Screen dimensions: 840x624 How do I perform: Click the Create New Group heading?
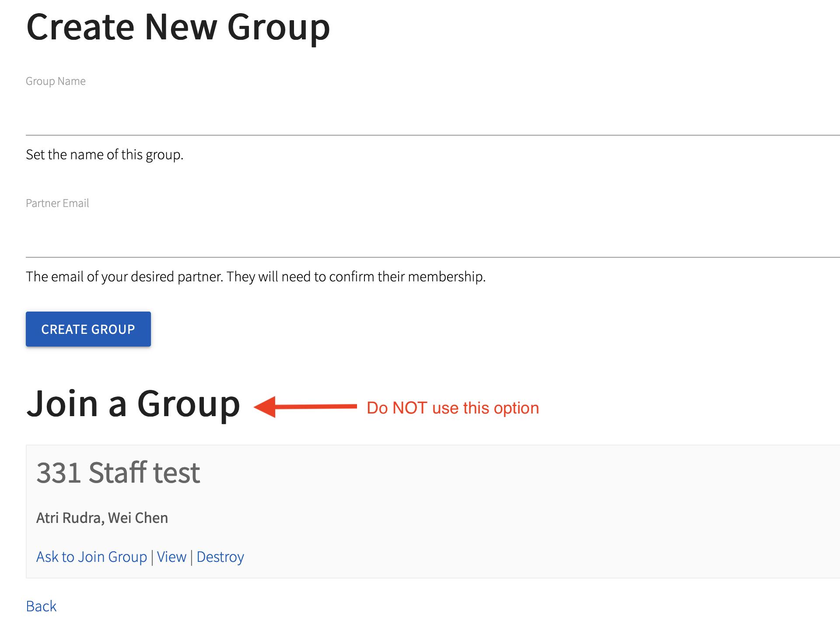pyautogui.click(x=178, y=27)
